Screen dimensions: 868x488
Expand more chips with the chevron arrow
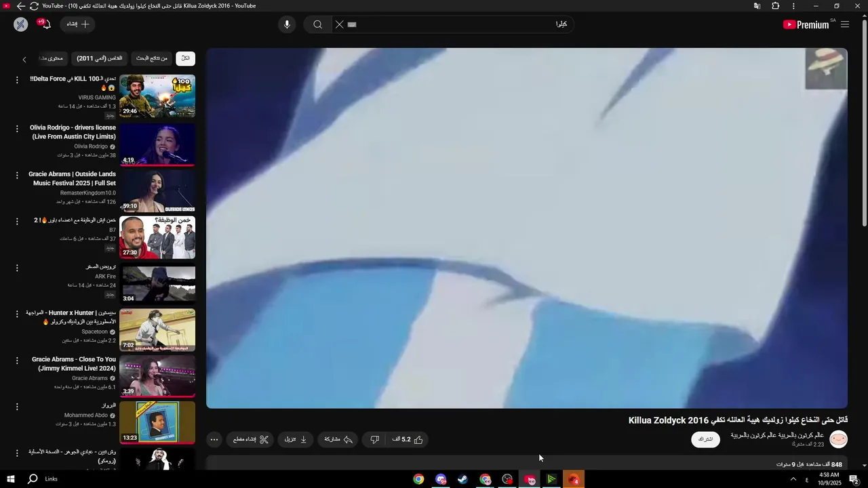24,59
